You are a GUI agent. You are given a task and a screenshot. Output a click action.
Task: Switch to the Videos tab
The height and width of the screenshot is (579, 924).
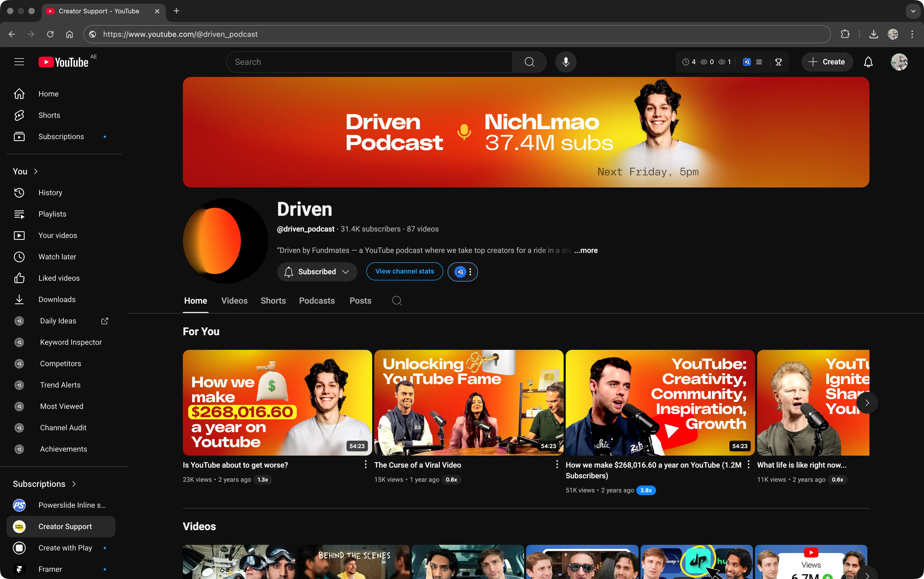(x=234, y=301)
